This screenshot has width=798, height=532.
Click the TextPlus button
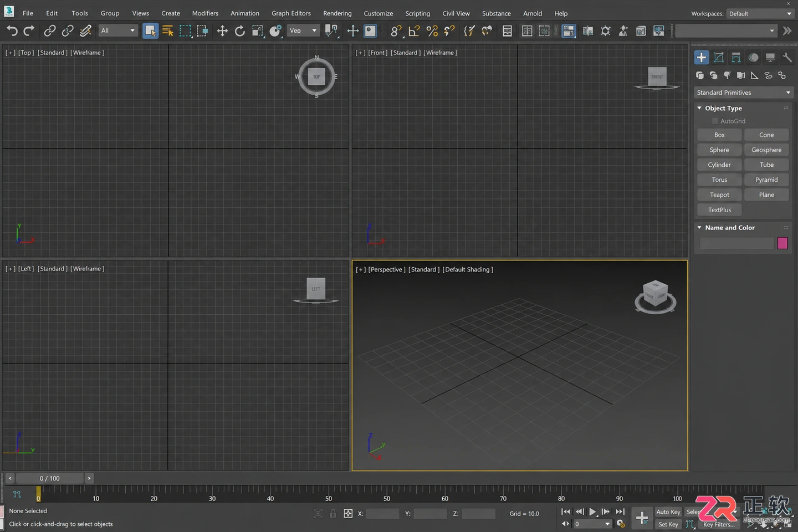click(x=719, y=209)
